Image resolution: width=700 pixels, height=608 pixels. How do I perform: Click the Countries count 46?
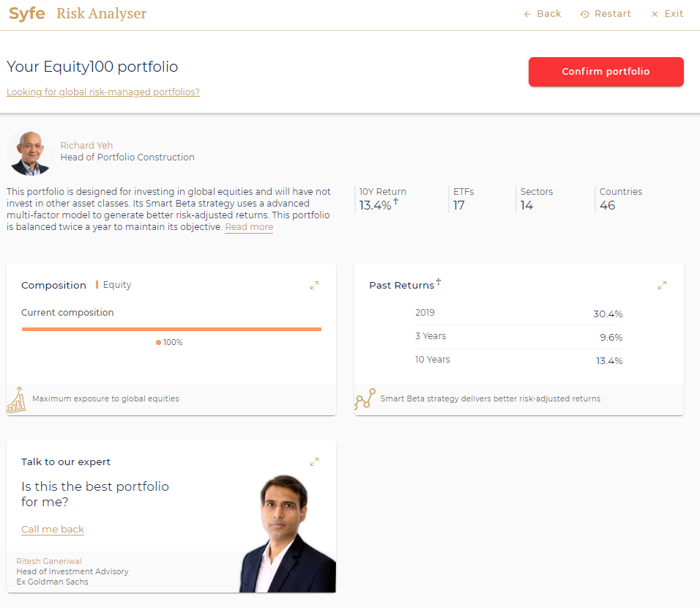(607, 206)
